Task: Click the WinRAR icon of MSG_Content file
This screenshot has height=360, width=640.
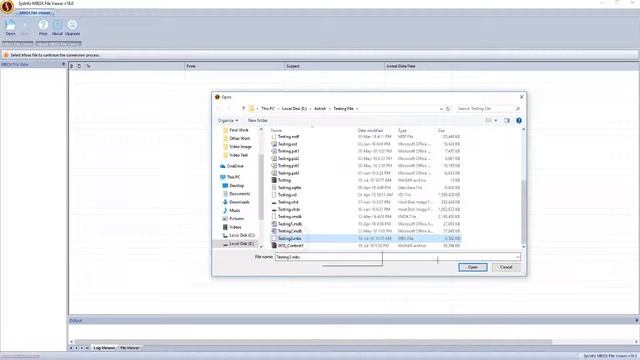Action: pos(274,246)
